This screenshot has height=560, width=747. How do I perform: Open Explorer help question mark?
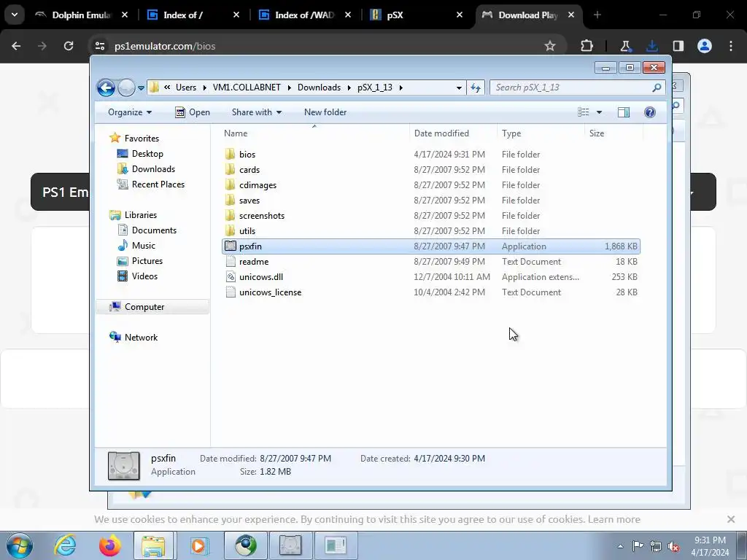649,112
